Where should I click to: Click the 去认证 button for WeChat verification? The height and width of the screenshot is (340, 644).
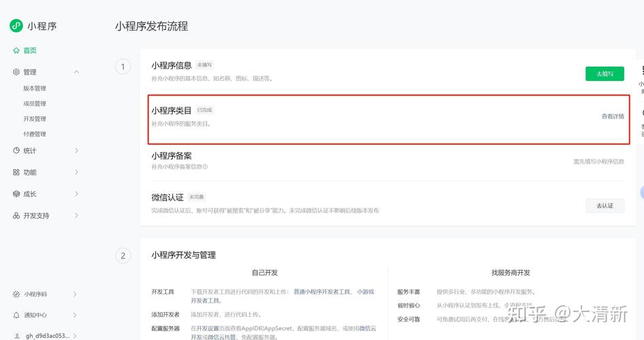point(605,205)
